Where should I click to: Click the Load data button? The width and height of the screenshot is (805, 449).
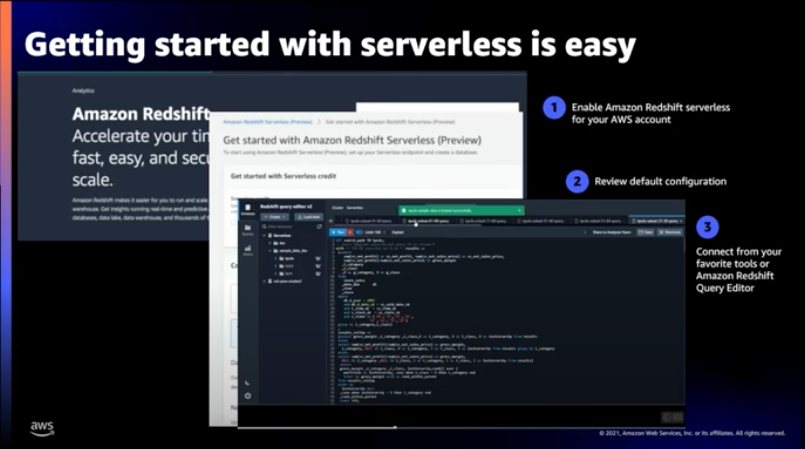tap(309, 217)
